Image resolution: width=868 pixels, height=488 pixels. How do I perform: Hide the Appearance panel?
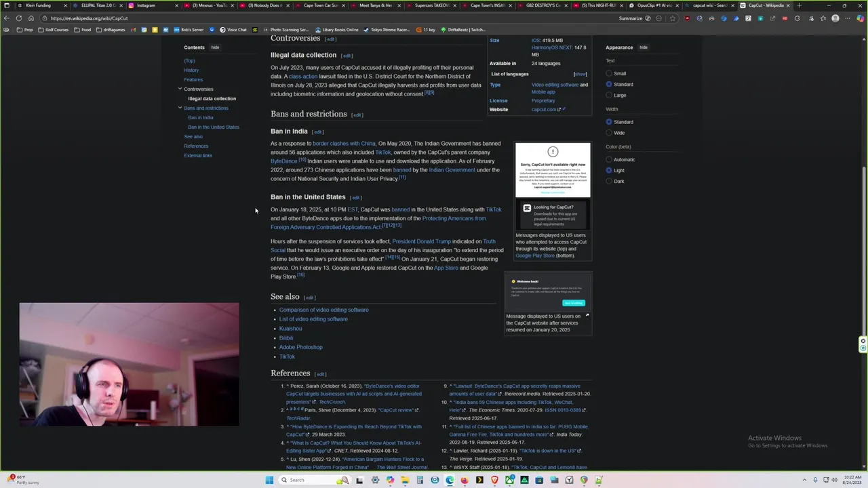pos(644,47)
